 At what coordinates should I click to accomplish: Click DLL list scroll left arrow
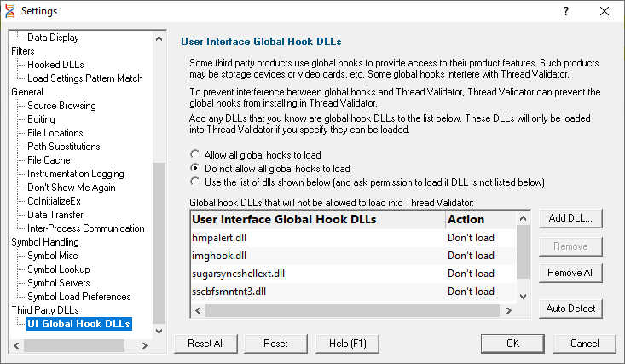[x=198, y=310]
